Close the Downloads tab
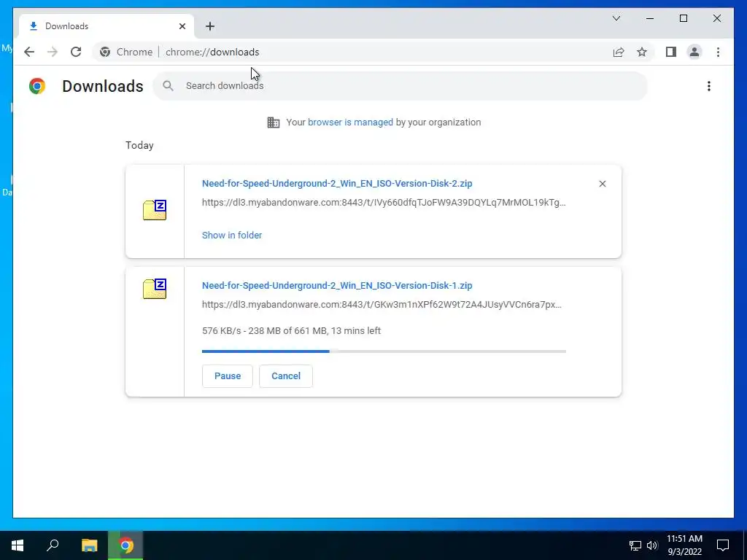The height and width of the screenshot is (560, 747). pyautogui.click(x=182, y=26)
